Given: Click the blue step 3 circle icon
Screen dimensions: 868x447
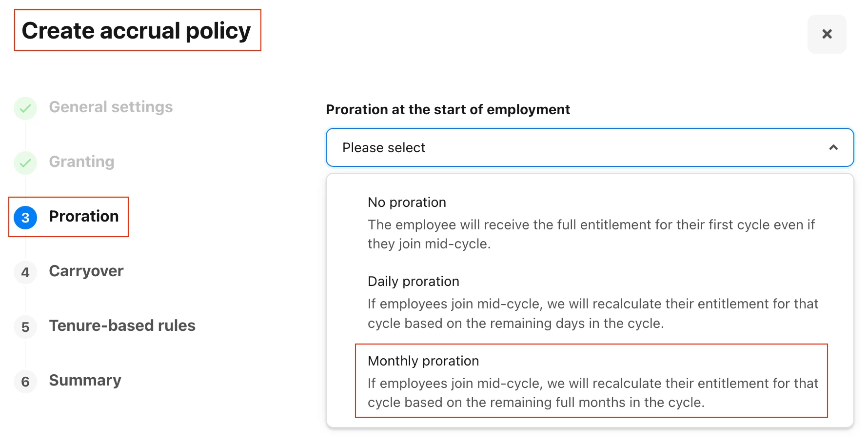Looking at the screenshot, I should 25,218.
